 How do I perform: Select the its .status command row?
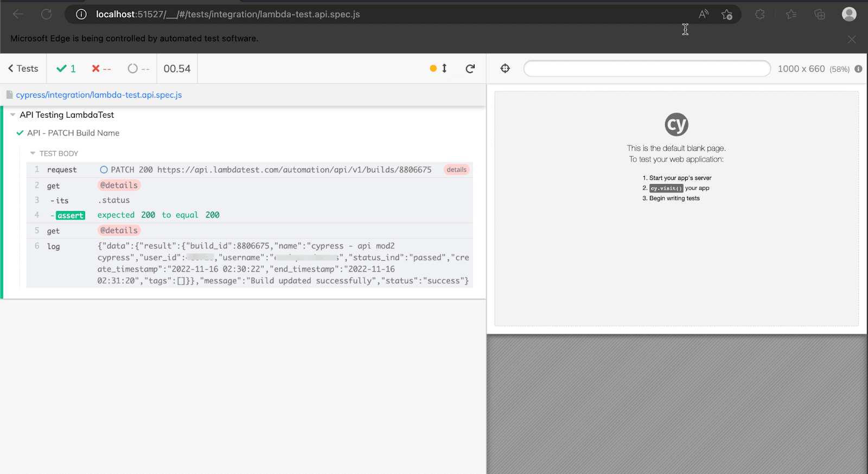pos(250,200)
